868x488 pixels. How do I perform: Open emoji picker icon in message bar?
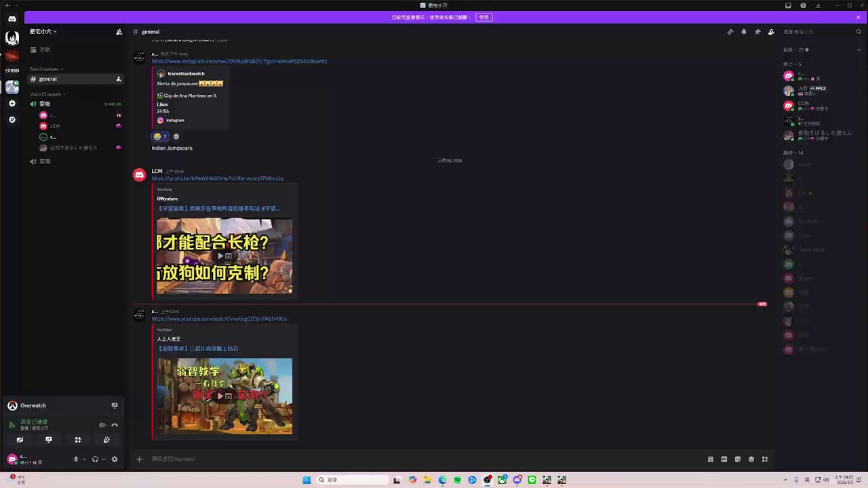(x=751, y=460)
